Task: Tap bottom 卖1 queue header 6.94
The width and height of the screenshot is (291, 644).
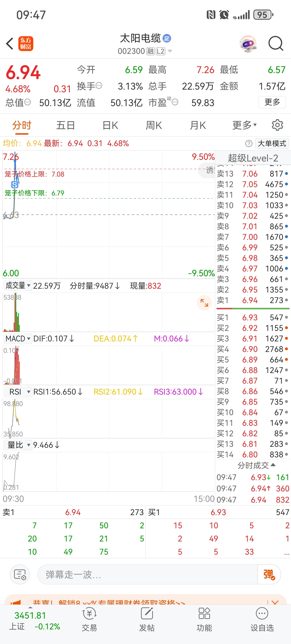Action: 73,512
